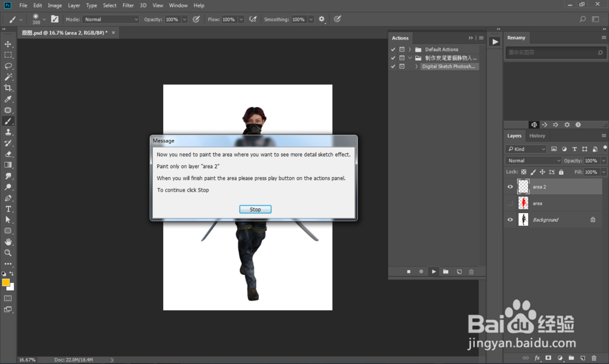Click Stop button in Message dialog
The width and height of the screenshot is (609, 364).
[x=255, y=209]
